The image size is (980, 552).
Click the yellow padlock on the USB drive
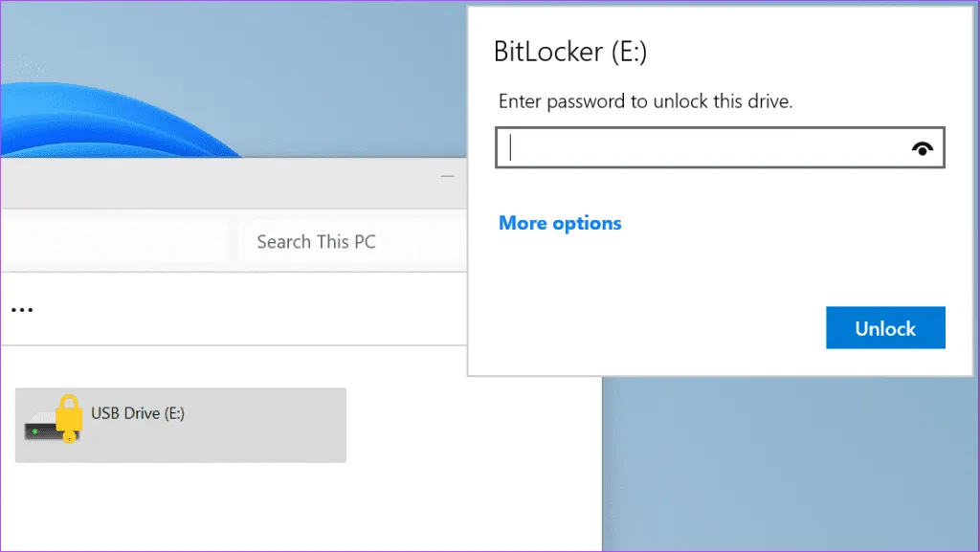coord(67,413)
